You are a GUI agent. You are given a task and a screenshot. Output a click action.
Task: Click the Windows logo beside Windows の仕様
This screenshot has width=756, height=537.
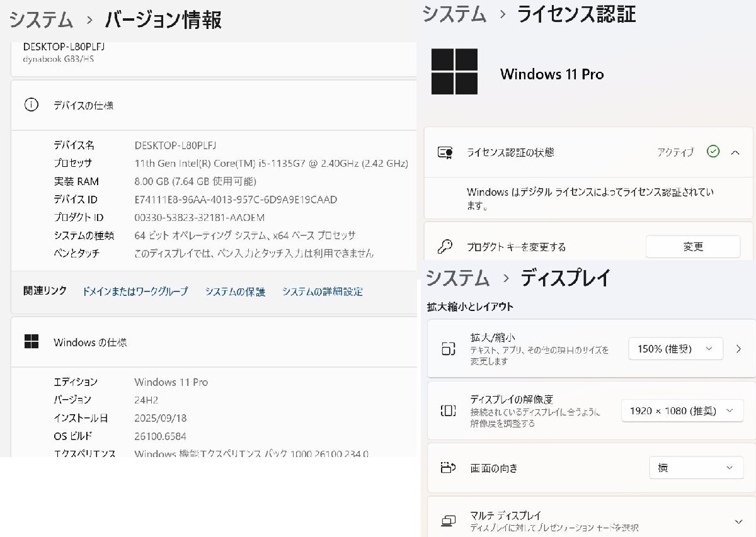coord(31,342)
